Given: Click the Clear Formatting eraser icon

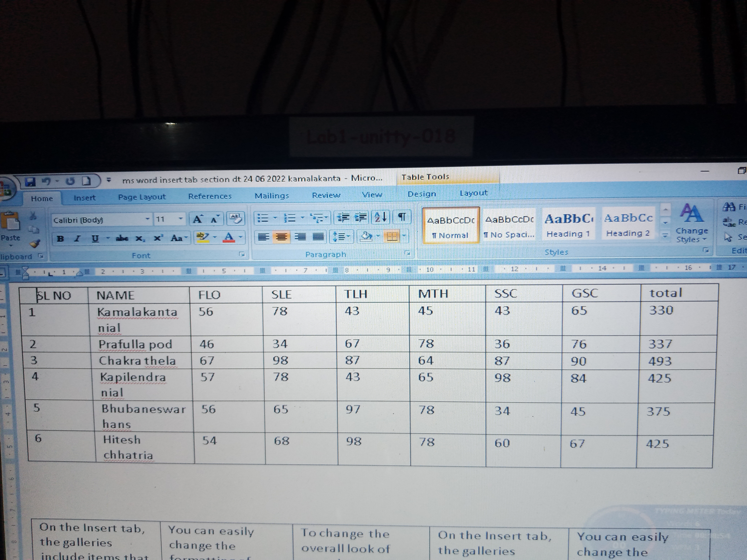Looking at the screenshot, I should point(235,218).
